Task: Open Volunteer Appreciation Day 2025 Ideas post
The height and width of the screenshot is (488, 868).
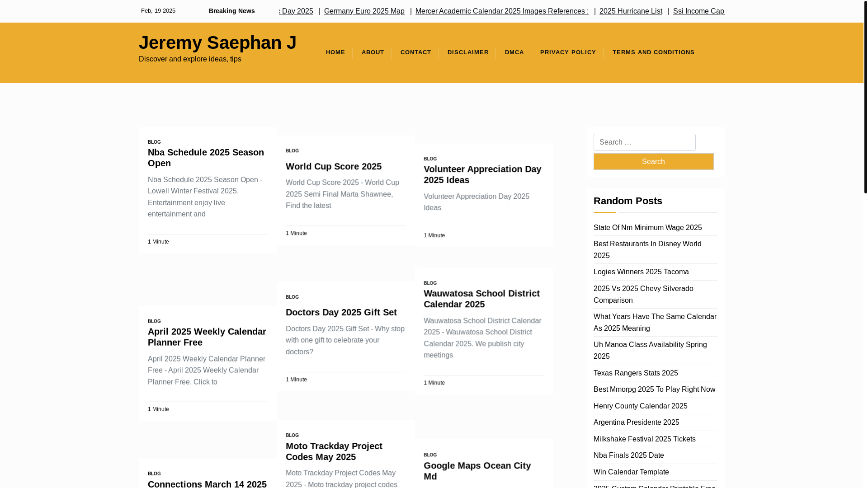Action: 482,174
